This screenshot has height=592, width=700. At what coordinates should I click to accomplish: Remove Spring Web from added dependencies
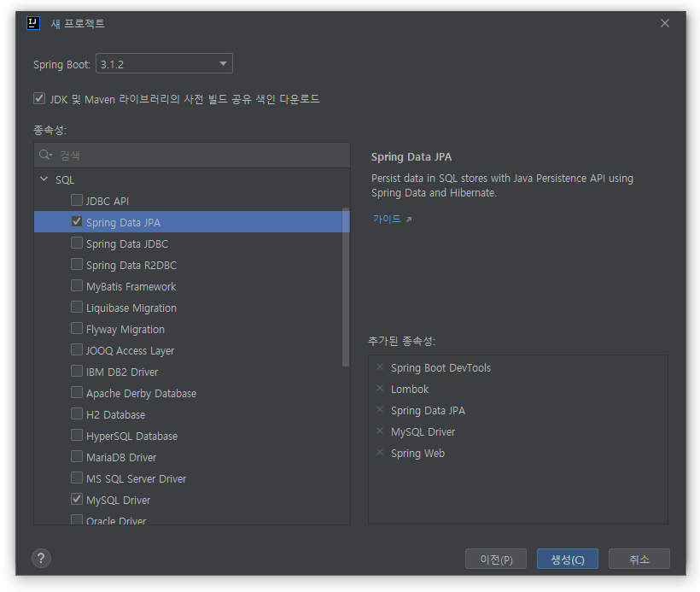coord(380,452)
